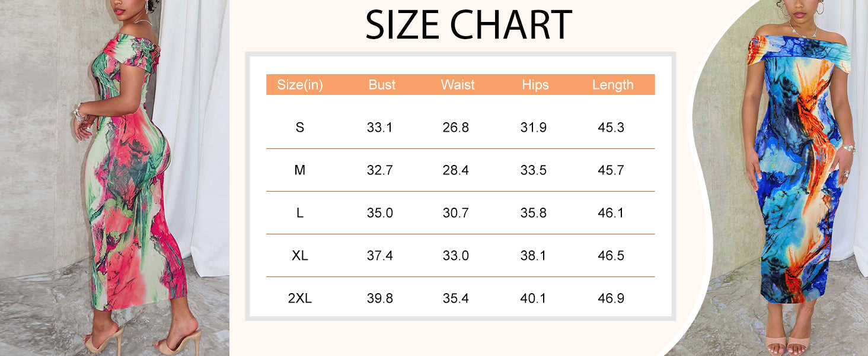The image size is (868, 356).
Task: Select the Hips column header
Action: tap(535, 85)
